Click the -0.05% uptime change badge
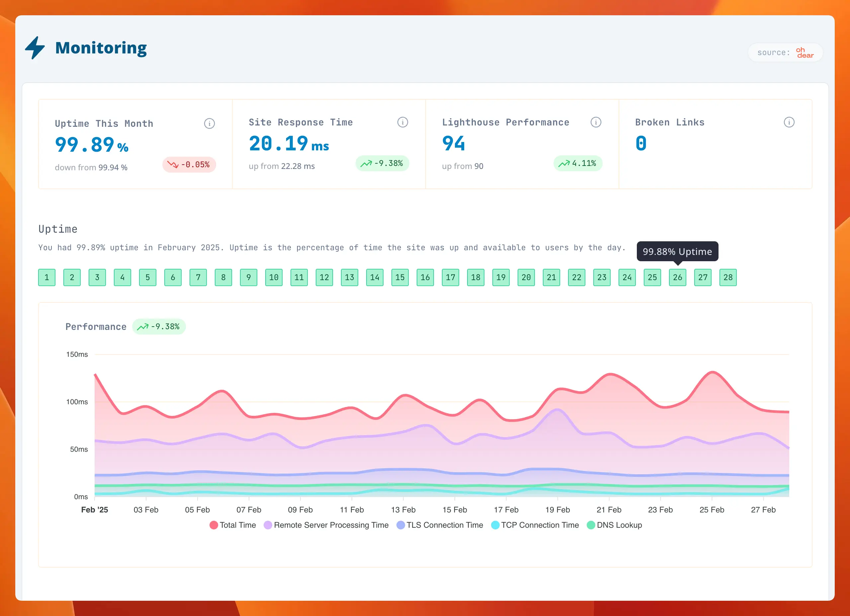The width and height of the screenshot is (850, 616). coord(189,165)
